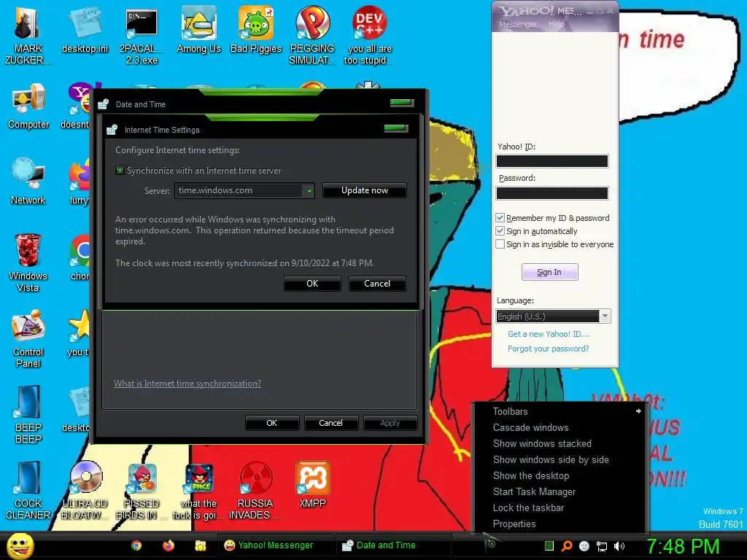
Task: Open the Among Us desktop shortcut
Action: pos(198,31)
